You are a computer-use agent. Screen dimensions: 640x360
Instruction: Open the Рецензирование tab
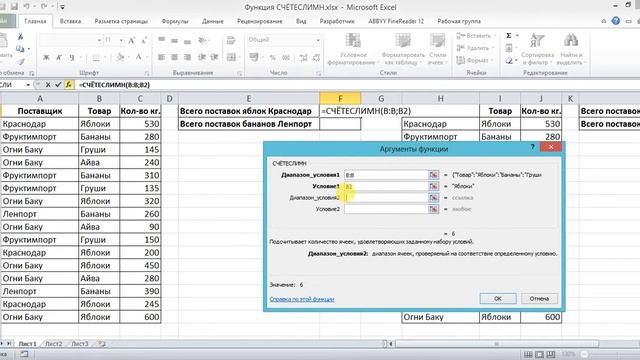(x=260, y=21)
